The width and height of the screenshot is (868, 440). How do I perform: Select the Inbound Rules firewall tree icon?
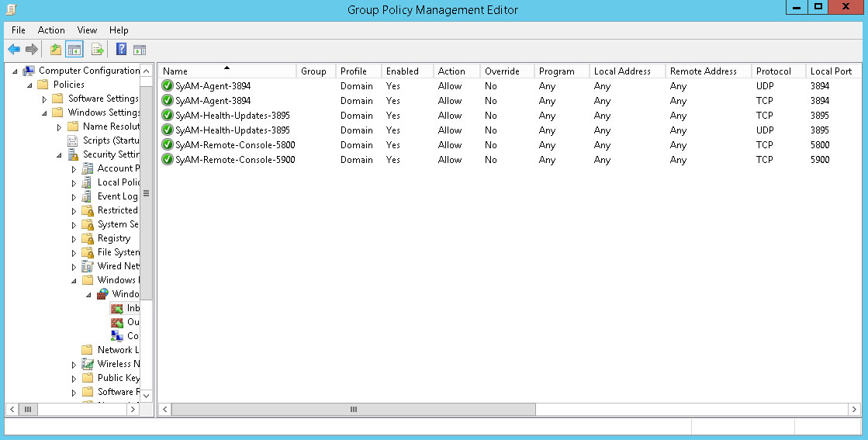[x=117, y=308]
